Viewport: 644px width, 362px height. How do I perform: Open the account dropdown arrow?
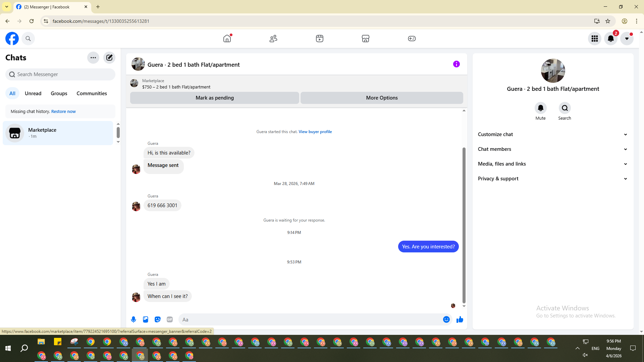pyautogui.click(x=627, y=39)
